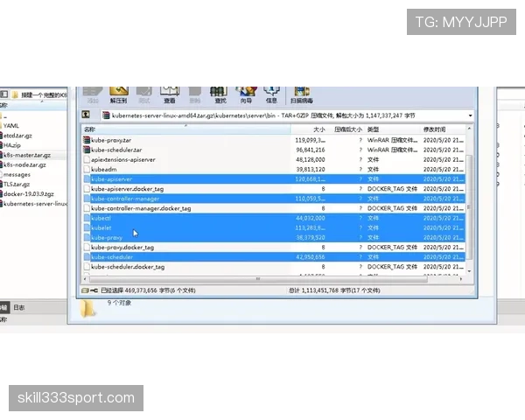The image size is (525, 420).
Task: Select YAML folder in the background file list
Action: [10, 126]
